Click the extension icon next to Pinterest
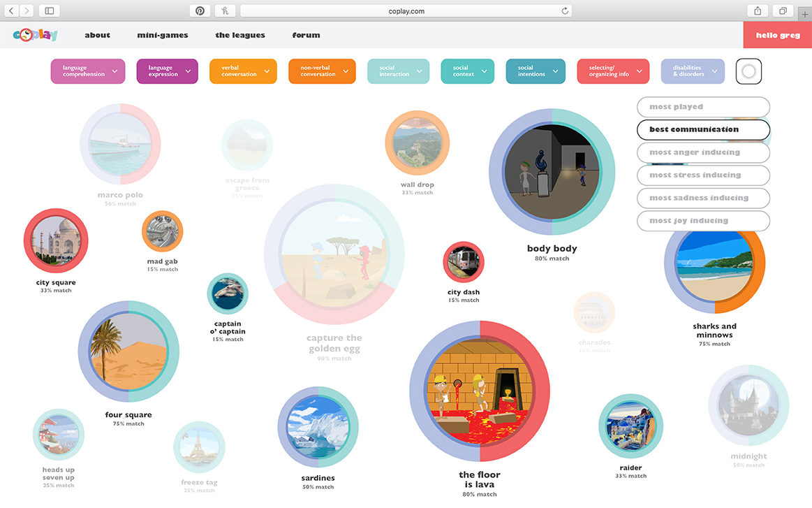The width and height of the screenshot is (812, 508). coord(225,10)
